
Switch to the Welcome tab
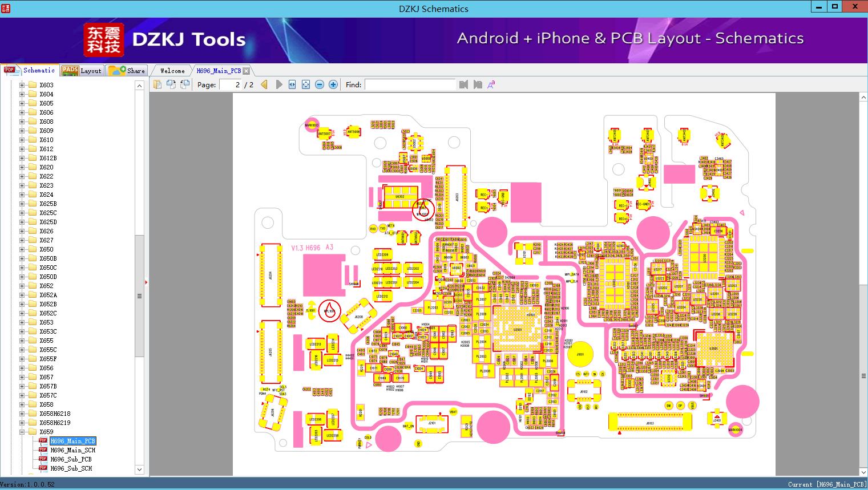(172, 71)
